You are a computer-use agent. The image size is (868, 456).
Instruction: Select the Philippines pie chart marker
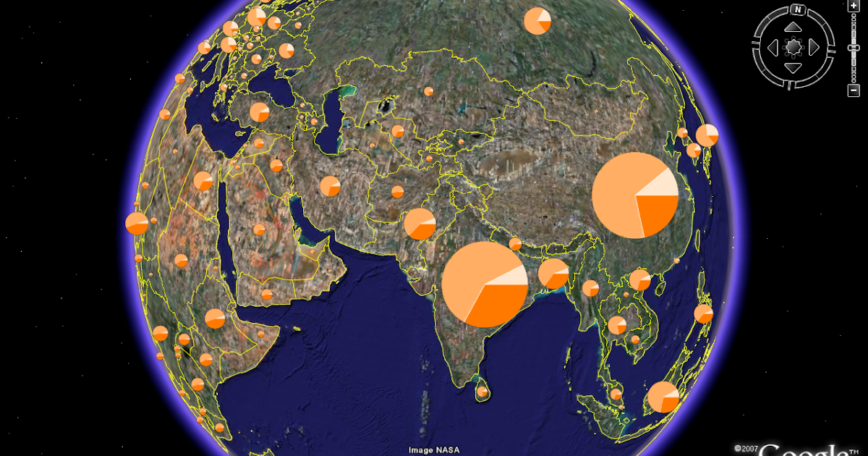[x=704, y=313]
